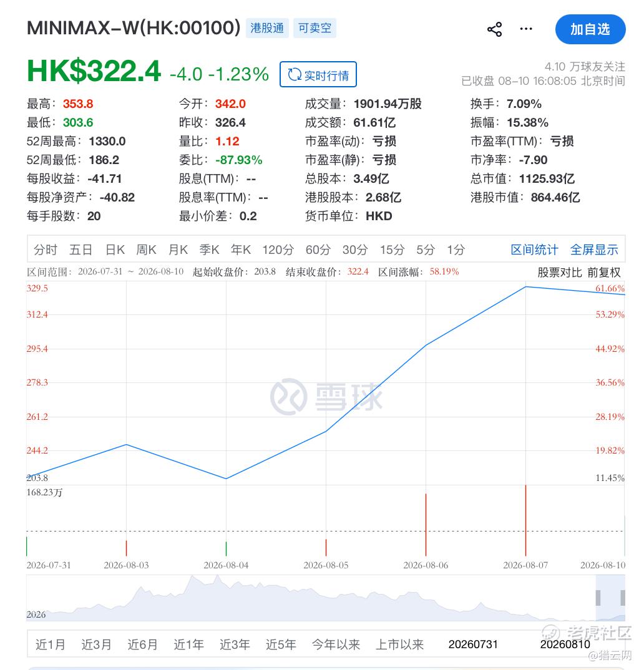Click the end date field 20260810

pos(565,644)
